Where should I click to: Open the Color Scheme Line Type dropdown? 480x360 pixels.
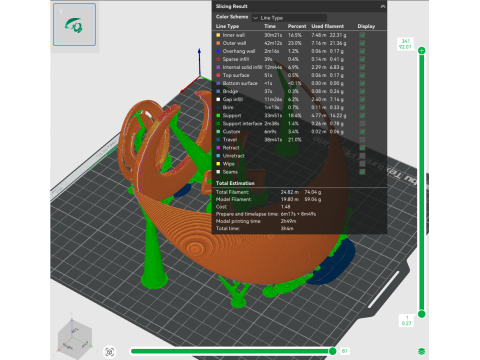pos(289,18)
